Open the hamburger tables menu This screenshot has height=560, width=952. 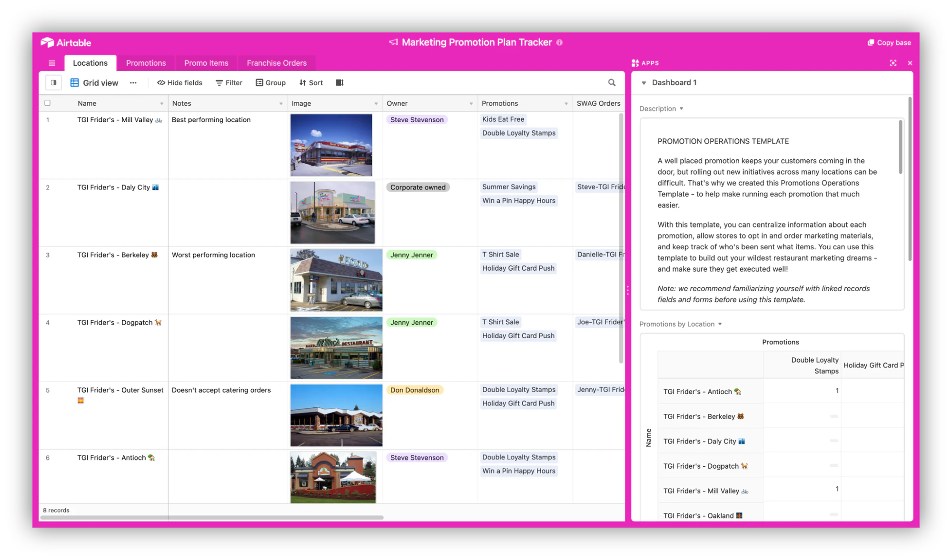(52, 63)
